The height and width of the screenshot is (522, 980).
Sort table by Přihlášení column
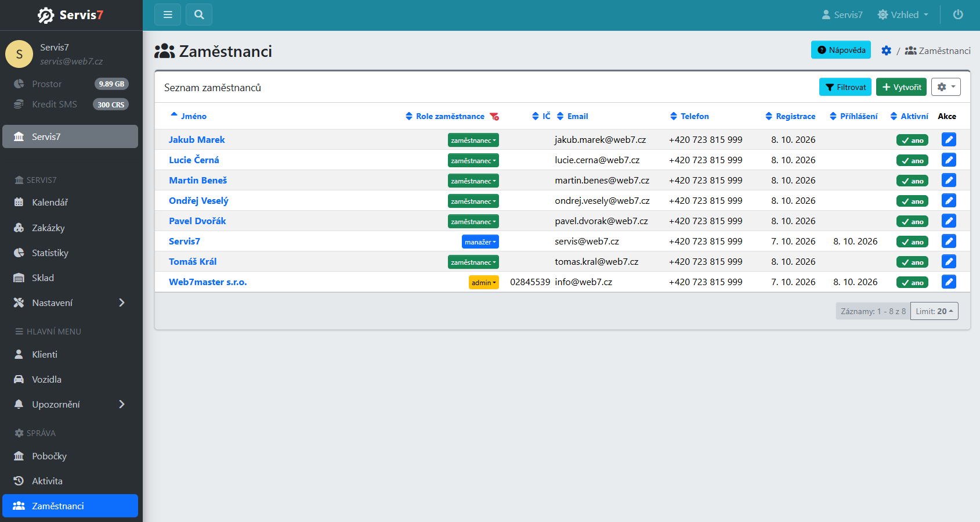854,116
